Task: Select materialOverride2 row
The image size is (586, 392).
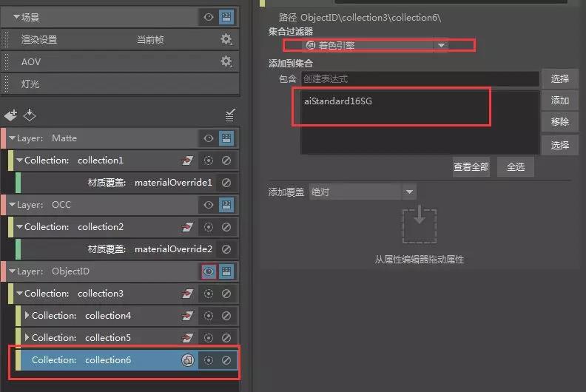Action: (127, 249)
